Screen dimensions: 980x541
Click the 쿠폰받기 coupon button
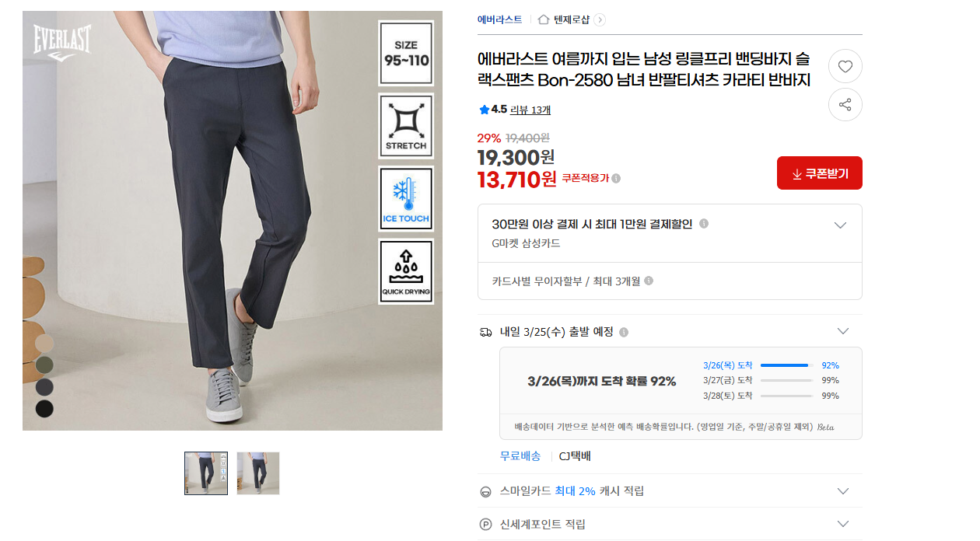(x=820, y=173)
